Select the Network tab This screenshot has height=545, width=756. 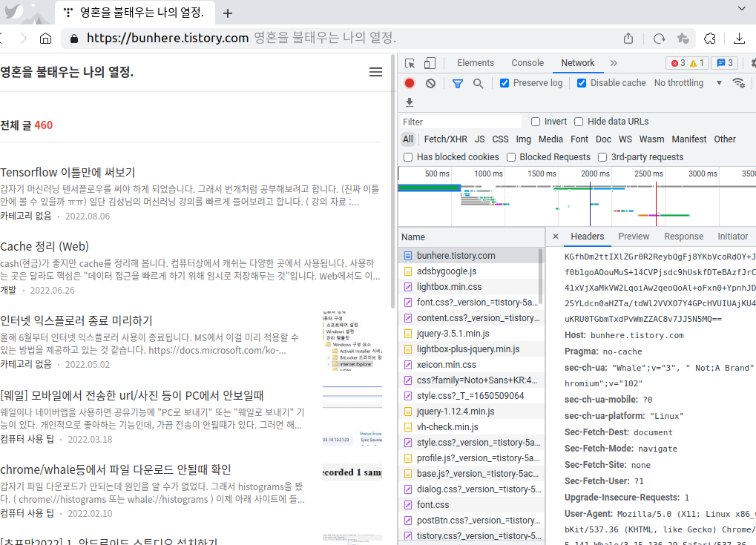[578, 63]
